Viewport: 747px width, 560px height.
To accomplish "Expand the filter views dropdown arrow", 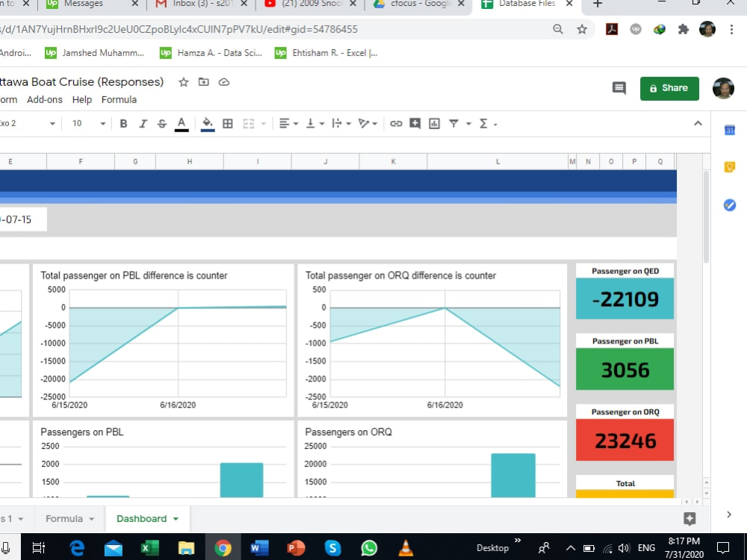I will point(468,124).
